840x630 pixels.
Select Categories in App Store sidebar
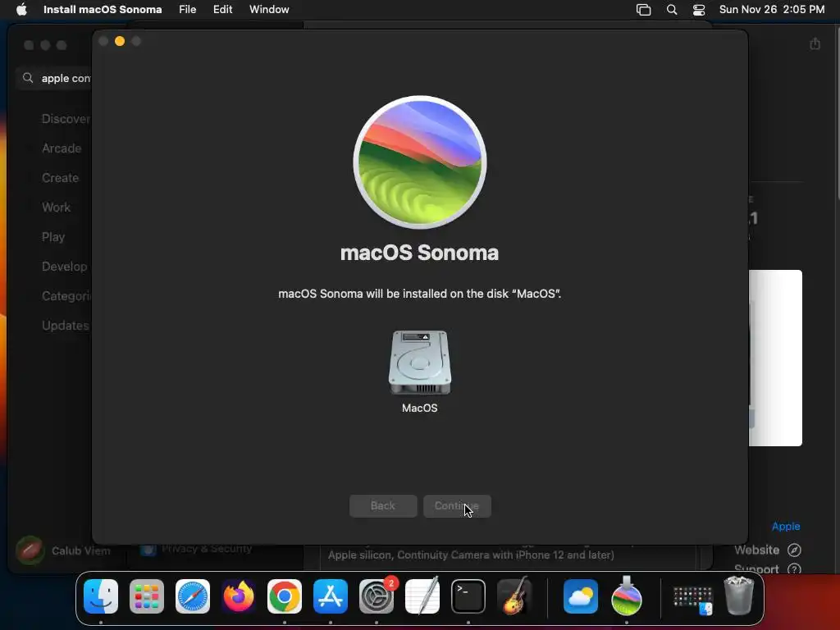pos(66,295)
